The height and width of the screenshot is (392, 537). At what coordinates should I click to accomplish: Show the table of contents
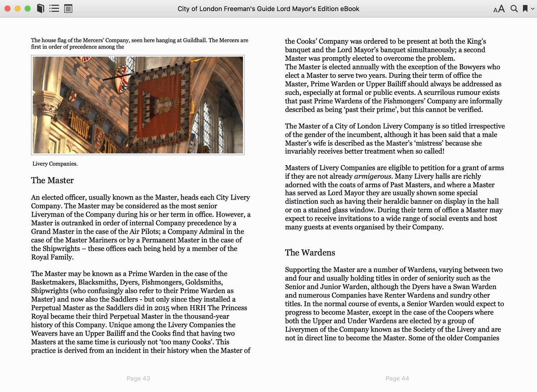54,9
